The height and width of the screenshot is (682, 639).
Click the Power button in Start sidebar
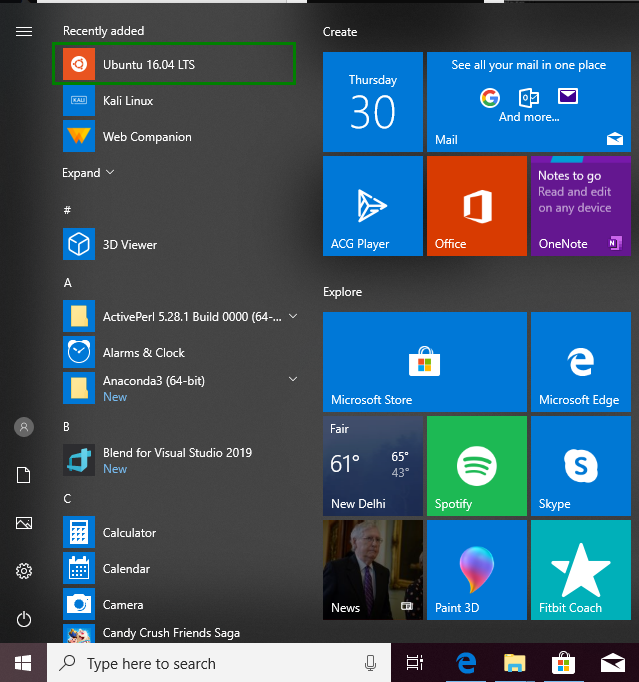coord(24,619)
